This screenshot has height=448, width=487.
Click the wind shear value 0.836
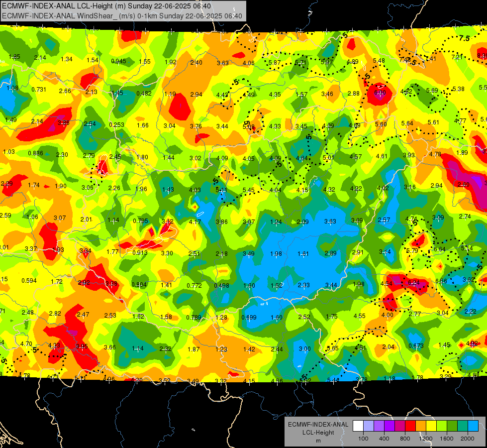click(35, 153)
